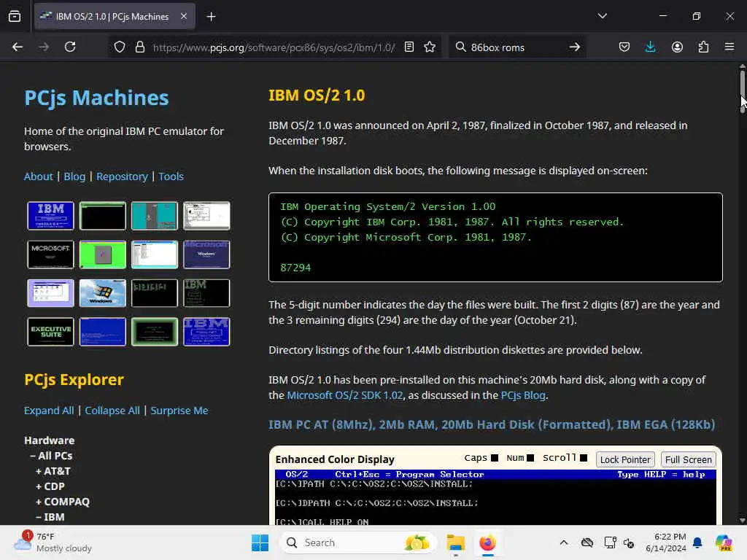Click the search magnifier icon in search bar

click(460, 47)
